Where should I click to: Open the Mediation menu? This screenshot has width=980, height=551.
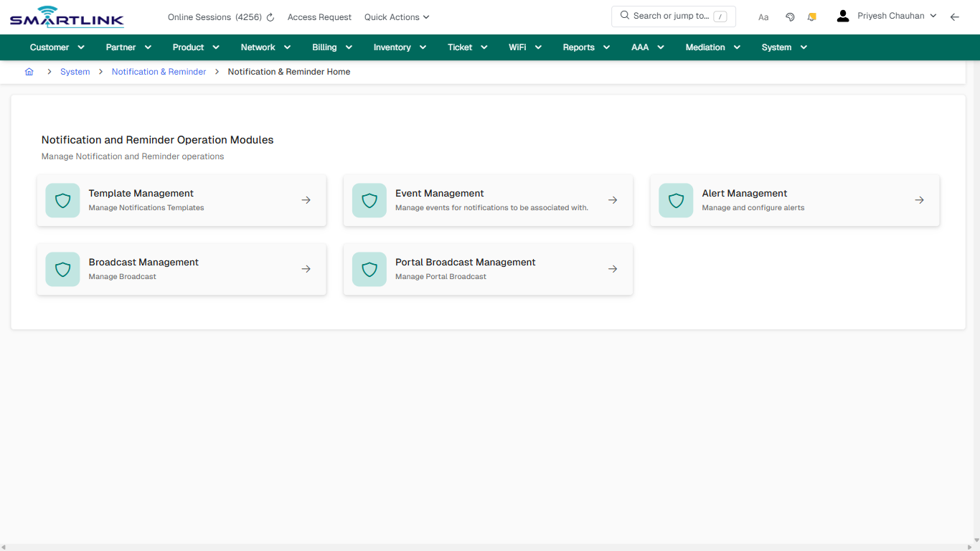(x=712, y=47)
